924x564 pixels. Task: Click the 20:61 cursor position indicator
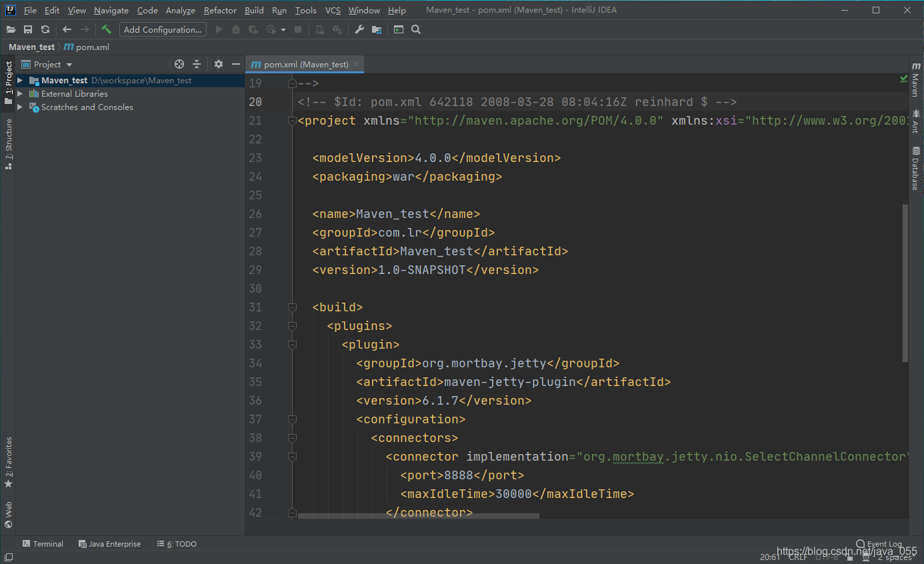pyautogui.click(x=769, y=557)
